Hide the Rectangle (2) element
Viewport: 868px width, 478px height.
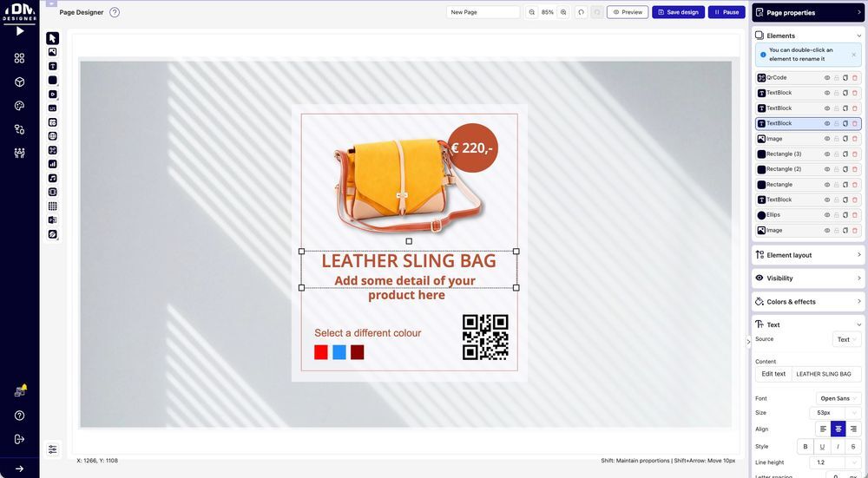pyautogui.click(x=827, y=169)
